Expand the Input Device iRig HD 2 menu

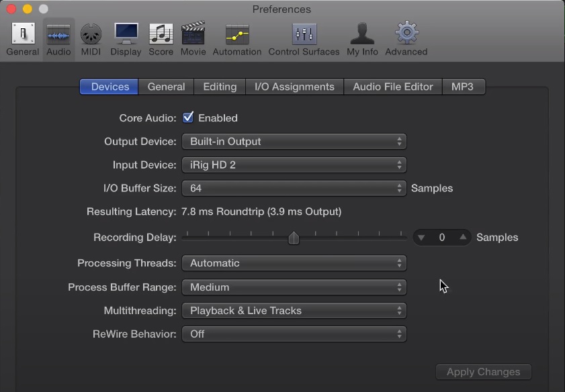coord(294,165)
